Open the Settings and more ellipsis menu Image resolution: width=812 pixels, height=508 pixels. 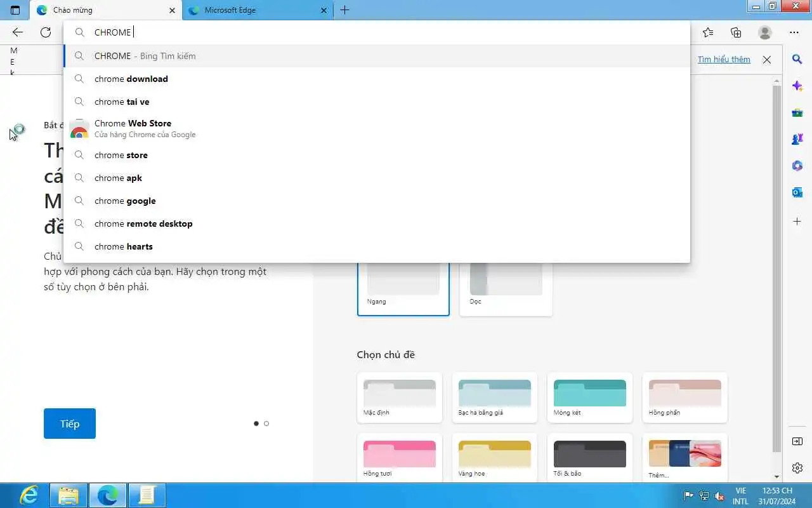click(794, 32)
